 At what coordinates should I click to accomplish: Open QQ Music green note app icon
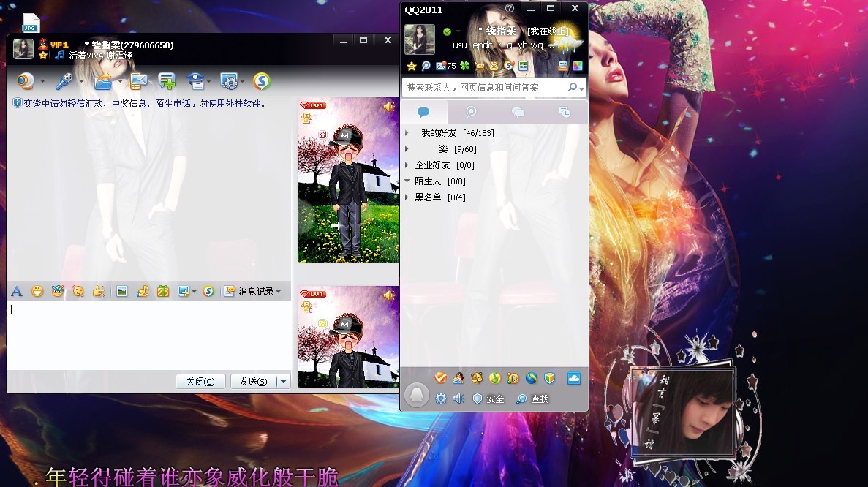coord(495,378)
